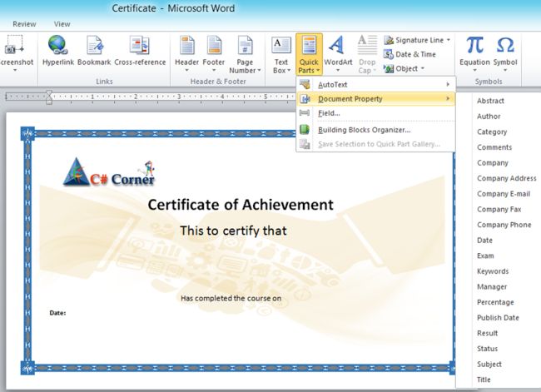
Task: Select the Result property
Action: tap(487, 334)
